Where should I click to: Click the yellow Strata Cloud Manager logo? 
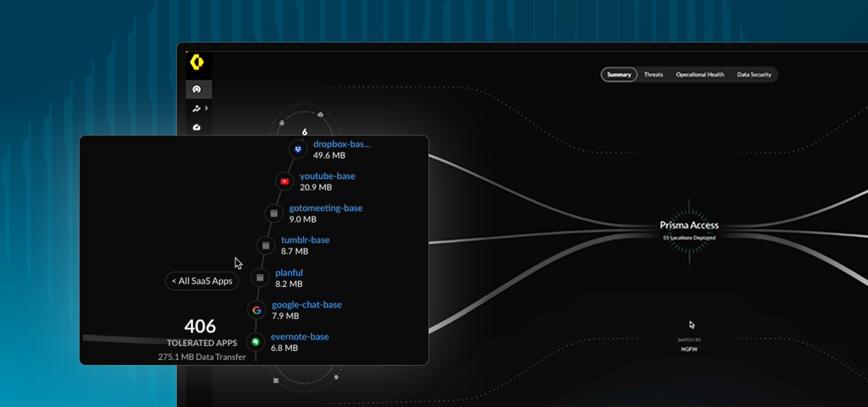click(197, 62)
